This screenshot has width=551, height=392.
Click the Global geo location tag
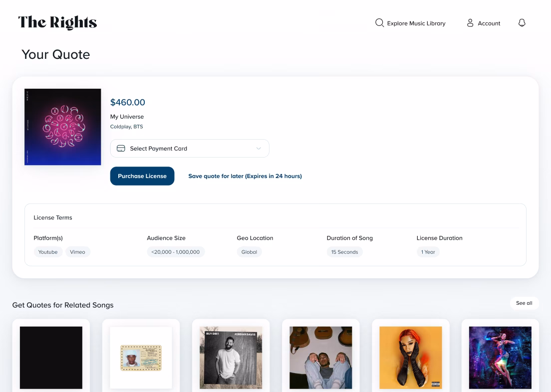[249, 252]
